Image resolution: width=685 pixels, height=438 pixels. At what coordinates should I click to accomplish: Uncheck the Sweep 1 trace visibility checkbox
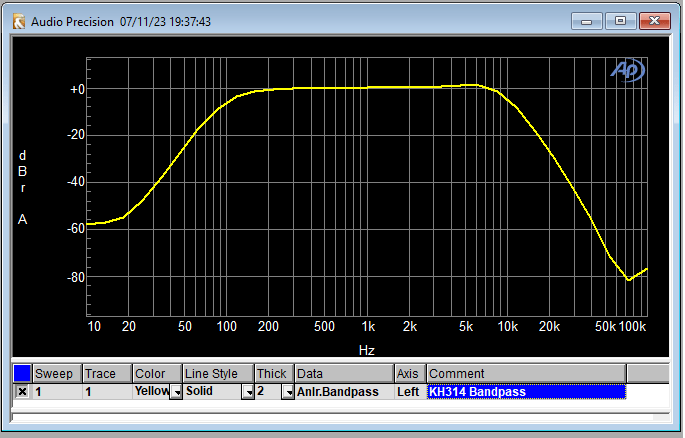coord(22,392)
